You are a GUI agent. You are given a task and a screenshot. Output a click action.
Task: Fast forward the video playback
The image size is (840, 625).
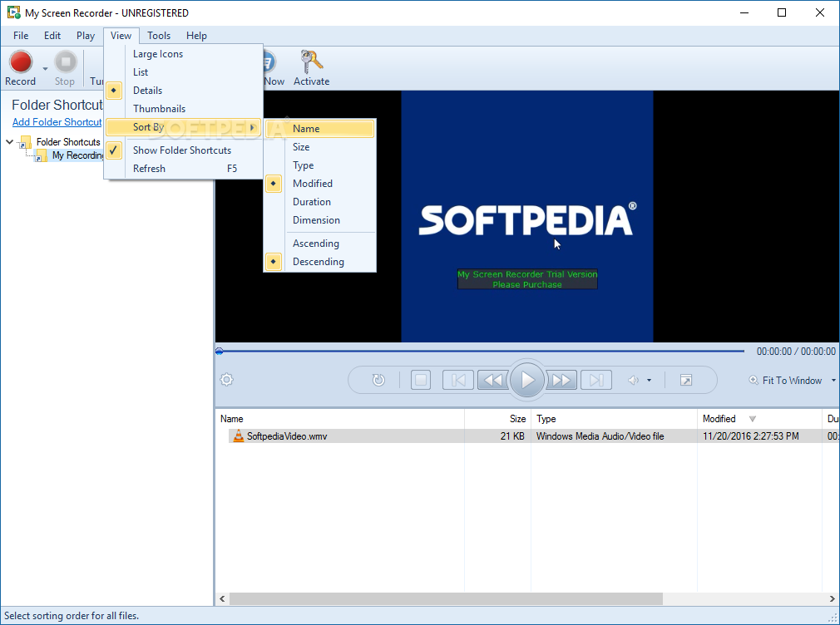pos(561,381)
